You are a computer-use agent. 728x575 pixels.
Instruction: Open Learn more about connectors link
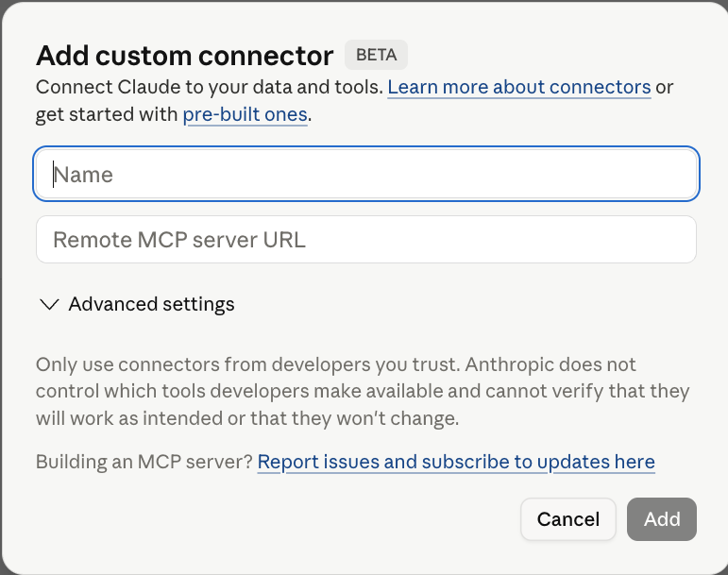pyautogui.click(x=519, y=87)
